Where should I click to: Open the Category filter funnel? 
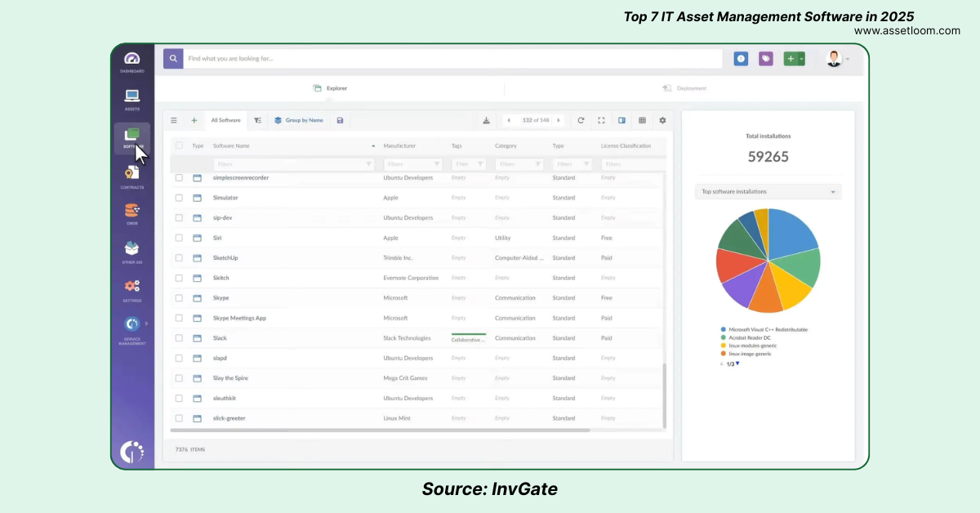coord(537,164)
